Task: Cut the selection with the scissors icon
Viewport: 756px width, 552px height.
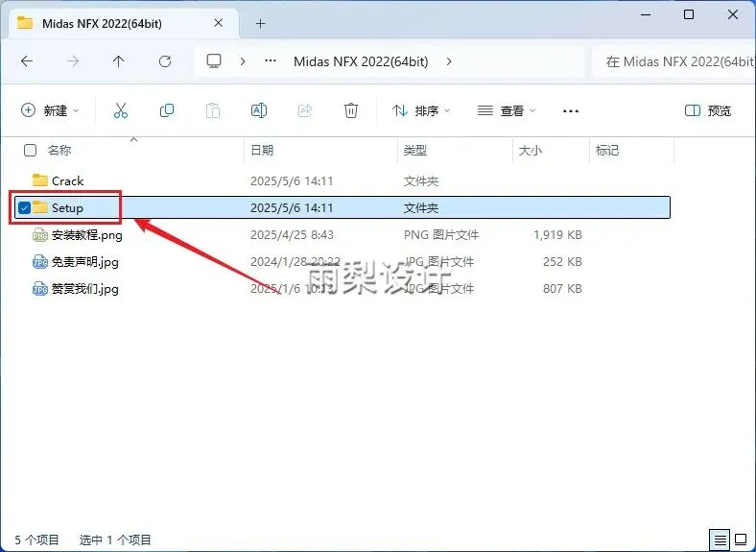Action: (121, 110)
